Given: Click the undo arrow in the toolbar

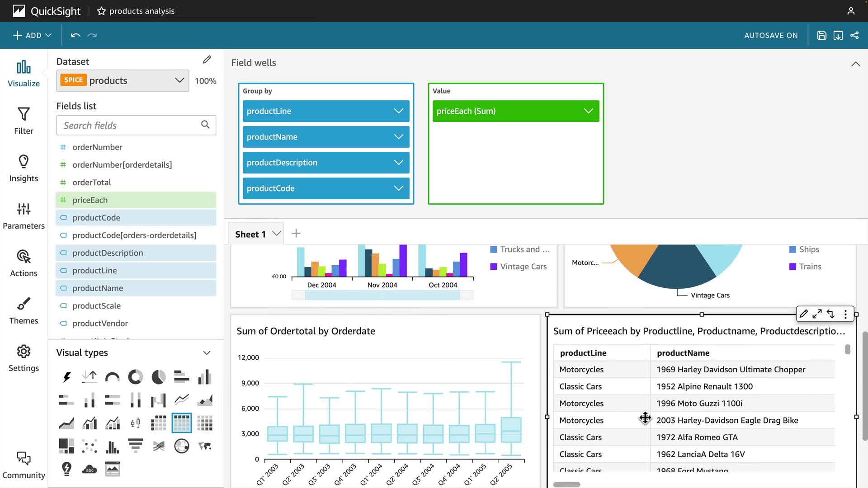Looking at the screenshot, I should click(75, 35).
